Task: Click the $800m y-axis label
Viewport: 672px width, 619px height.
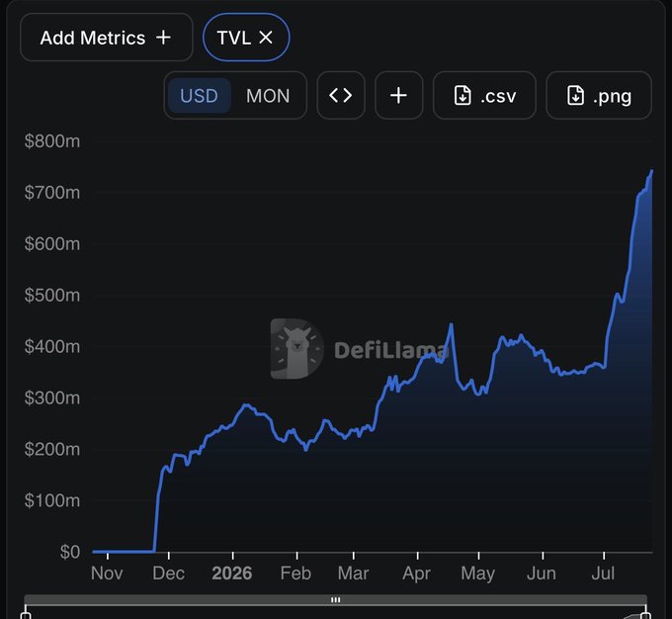Action: (x=52, y=141)
